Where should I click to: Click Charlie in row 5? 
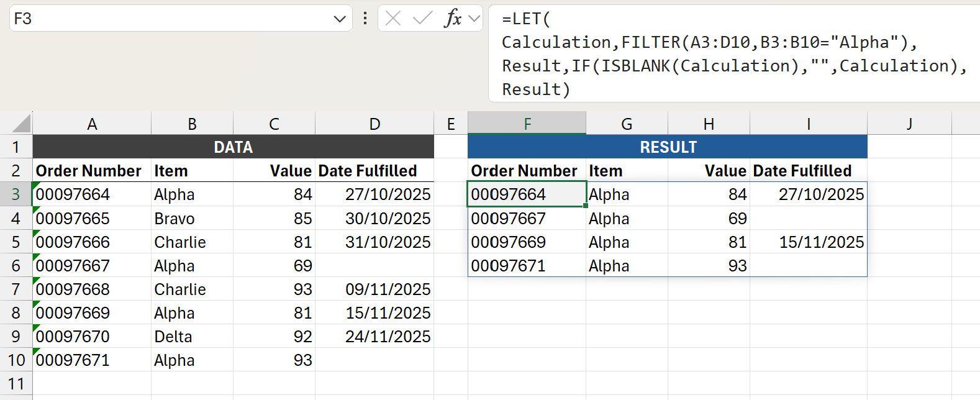193,242
